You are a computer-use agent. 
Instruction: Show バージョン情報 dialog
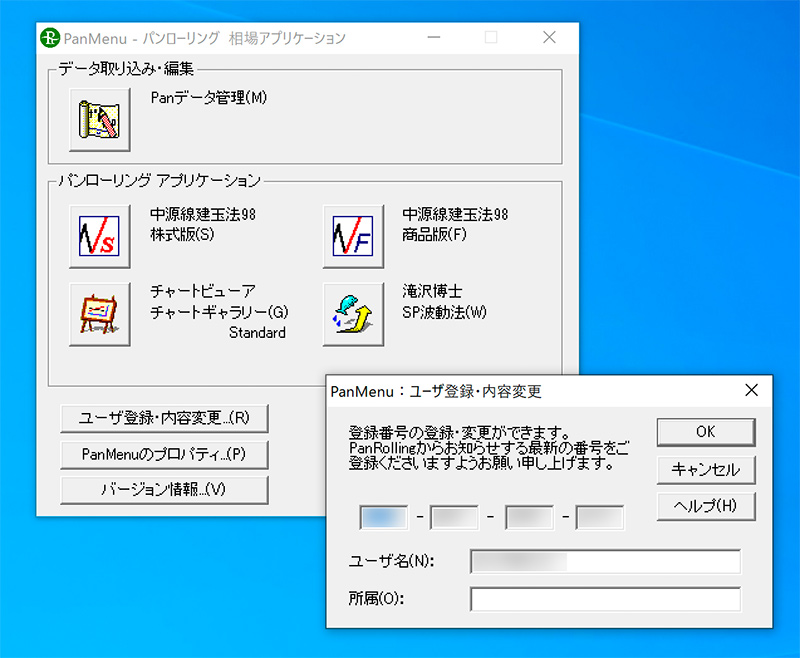click(x=166, y=490)
